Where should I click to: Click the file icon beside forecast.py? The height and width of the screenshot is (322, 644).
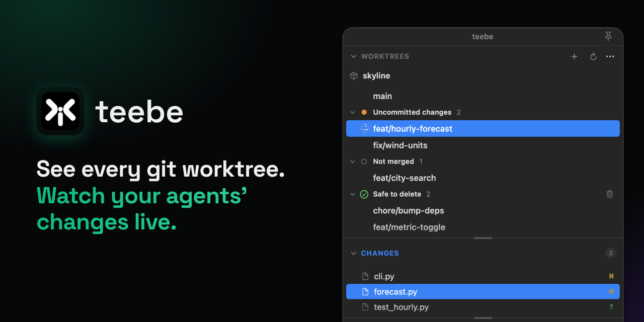366,292
